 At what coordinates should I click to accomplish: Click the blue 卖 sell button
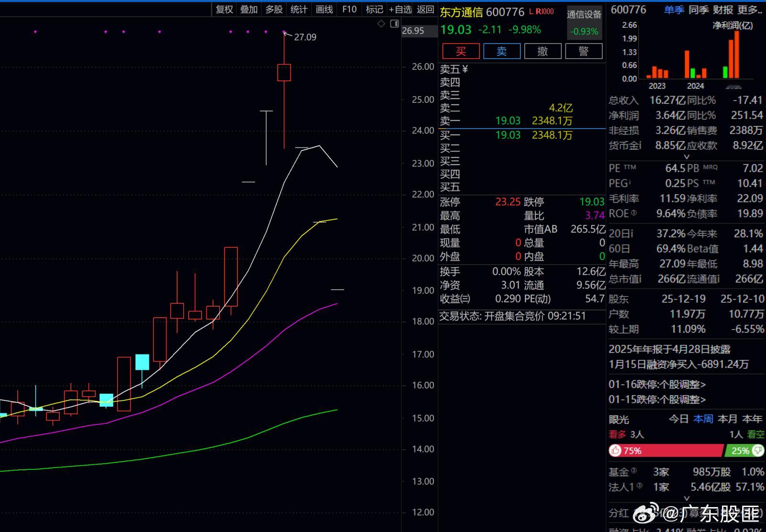coord(502,51)
